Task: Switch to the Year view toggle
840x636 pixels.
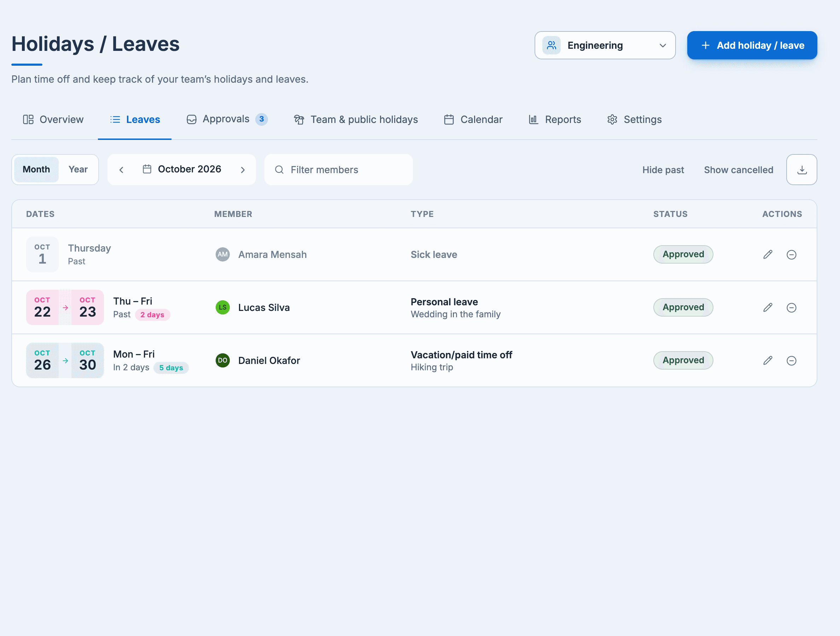Action: 78,170
